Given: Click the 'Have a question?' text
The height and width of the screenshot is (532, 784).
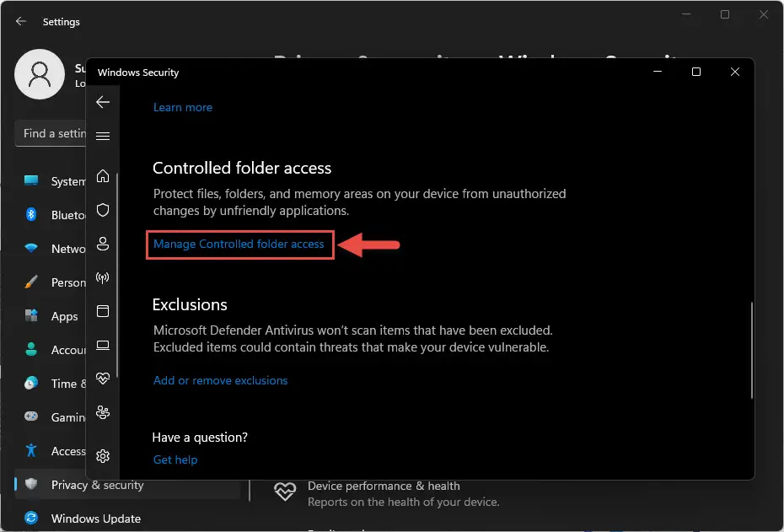Looking at the screenshot, I should [200, 438].
